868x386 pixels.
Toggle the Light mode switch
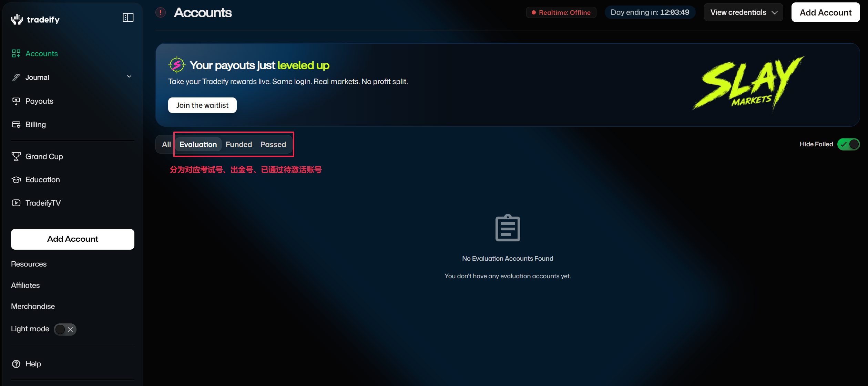(65, 329)
